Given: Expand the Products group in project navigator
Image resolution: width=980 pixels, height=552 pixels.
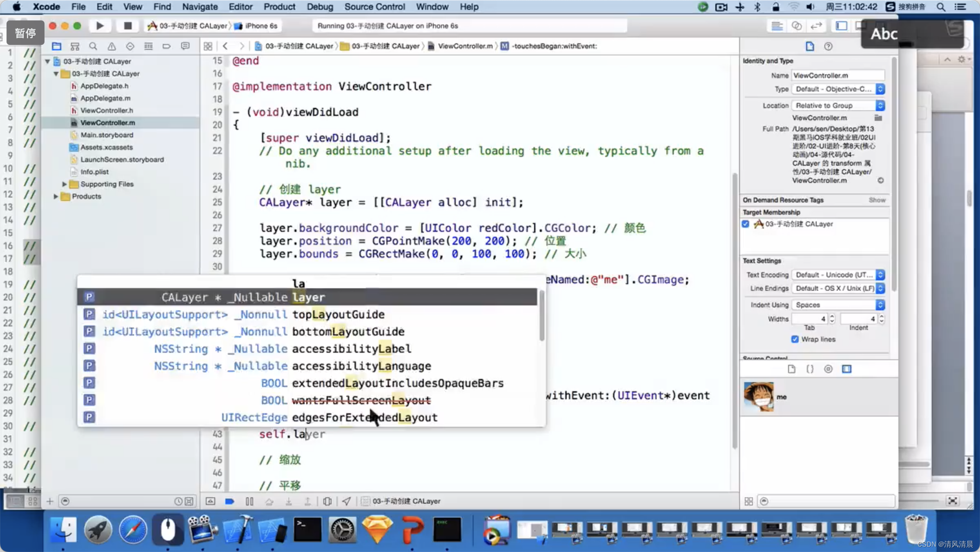Looking at the screenshot, I should click(x=56, y=196).
